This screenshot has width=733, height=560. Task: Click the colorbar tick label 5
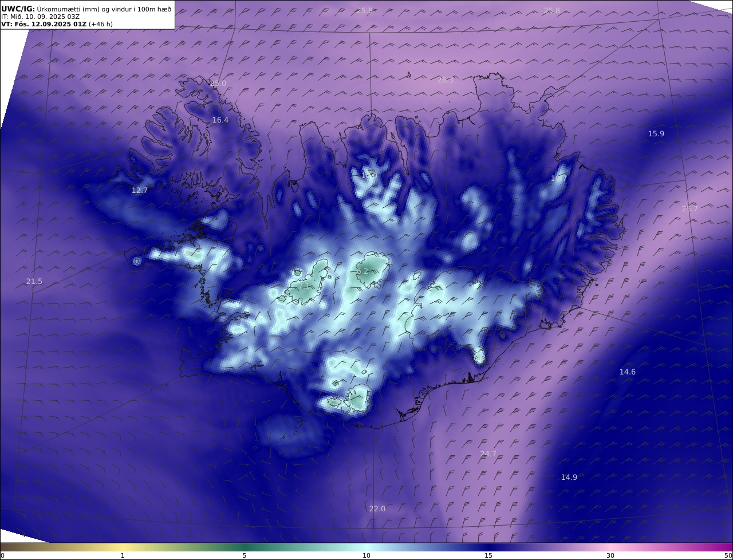point(245,555)
